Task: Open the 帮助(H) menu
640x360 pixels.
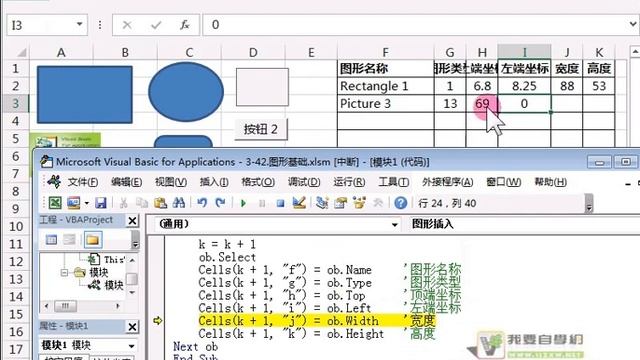Action: click(x=550, y=182)
